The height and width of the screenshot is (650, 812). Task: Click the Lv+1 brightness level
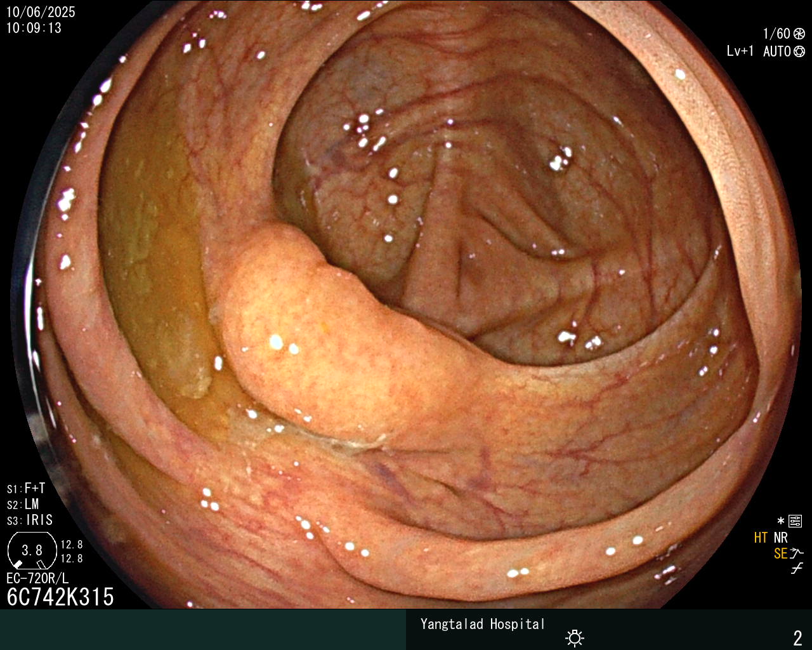click(740, 51)
